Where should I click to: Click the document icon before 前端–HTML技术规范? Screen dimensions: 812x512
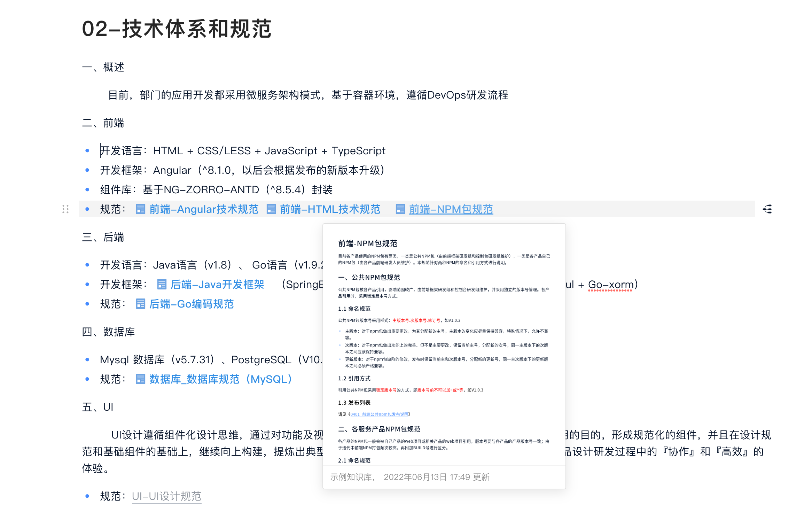[271, 209]
